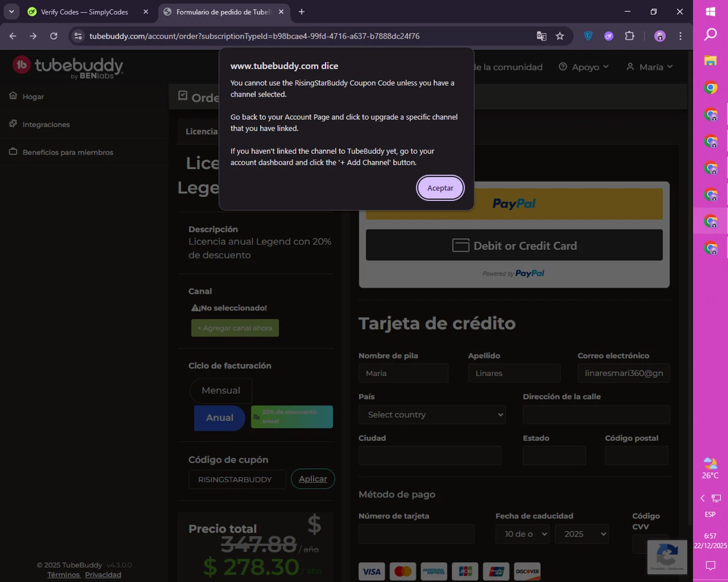Click the UnionPay card icon
The height and width of the screenshot is (582, 728).
pyautogui.click(x=496, y=571)
